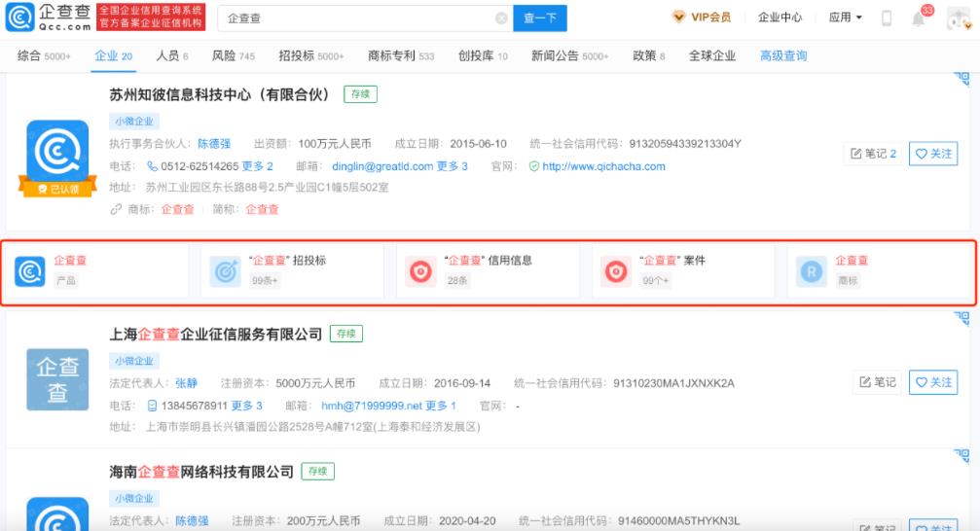Viewport: 980px width, 531px height.
Task: Click the verified shield icon beside the qichacha.com website
Action: coord(533,166)
